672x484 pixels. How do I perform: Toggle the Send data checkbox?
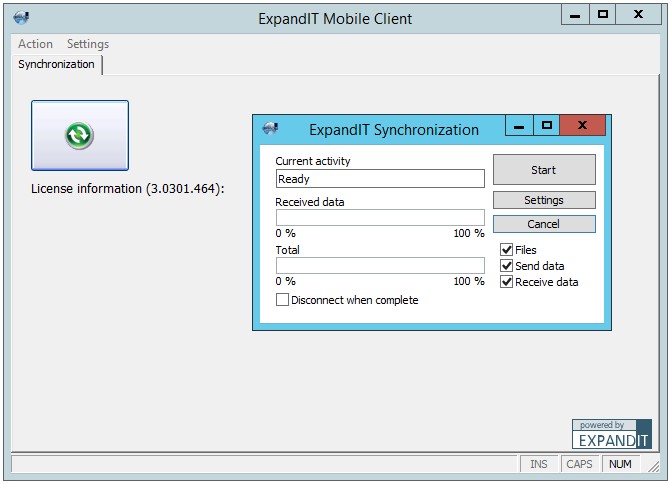tap(507, 266)
